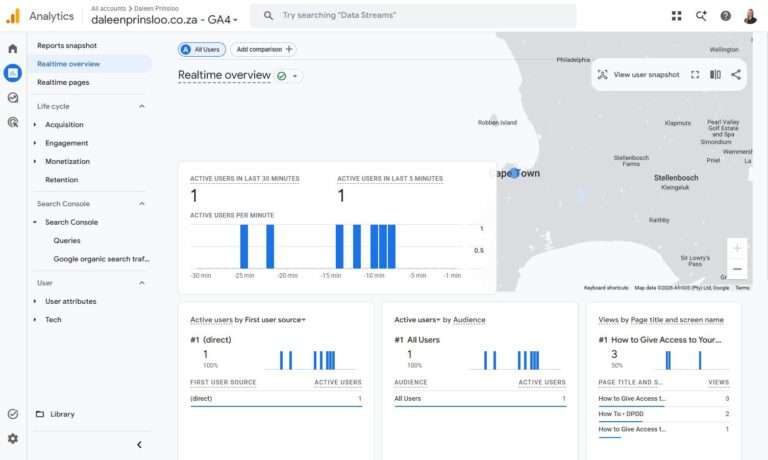Click the Stellenbosch label on map
The height and width of the screenshot is (460, 768).
point(676,177)
